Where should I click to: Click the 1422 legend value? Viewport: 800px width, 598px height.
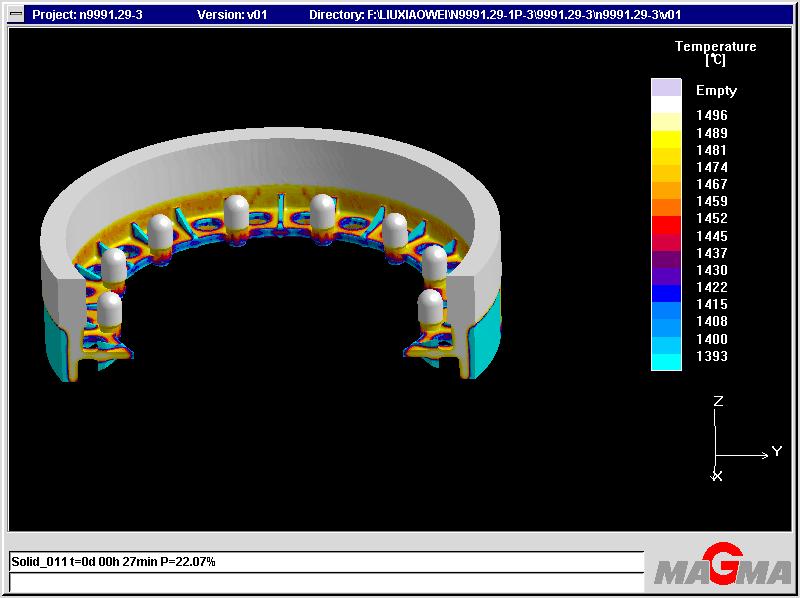pos(712,287)
